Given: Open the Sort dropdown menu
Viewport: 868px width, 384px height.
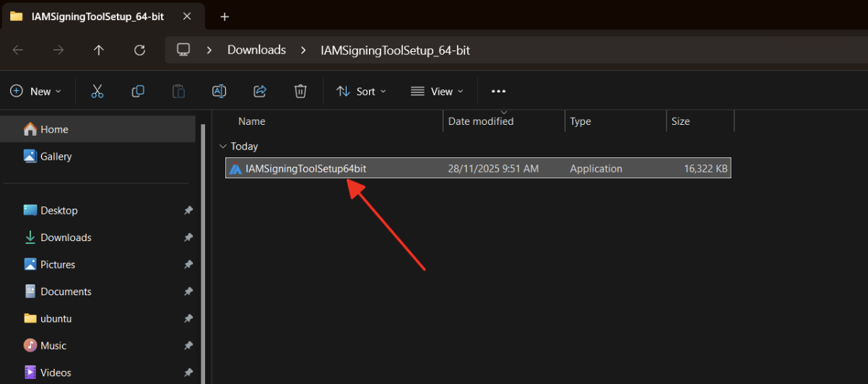Looking at the screenshot, I should pyautogui.click(x=362, y=92).
